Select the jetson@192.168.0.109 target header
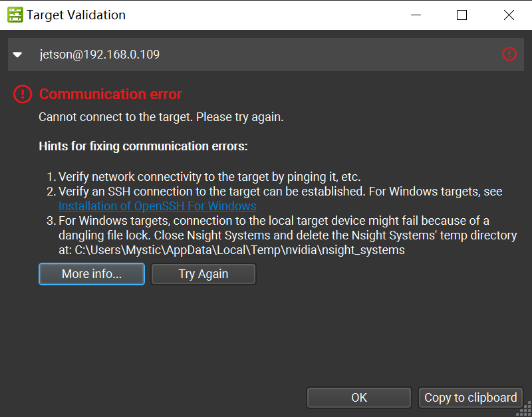Viewport: 532px width, 417px height. [265, 55]
